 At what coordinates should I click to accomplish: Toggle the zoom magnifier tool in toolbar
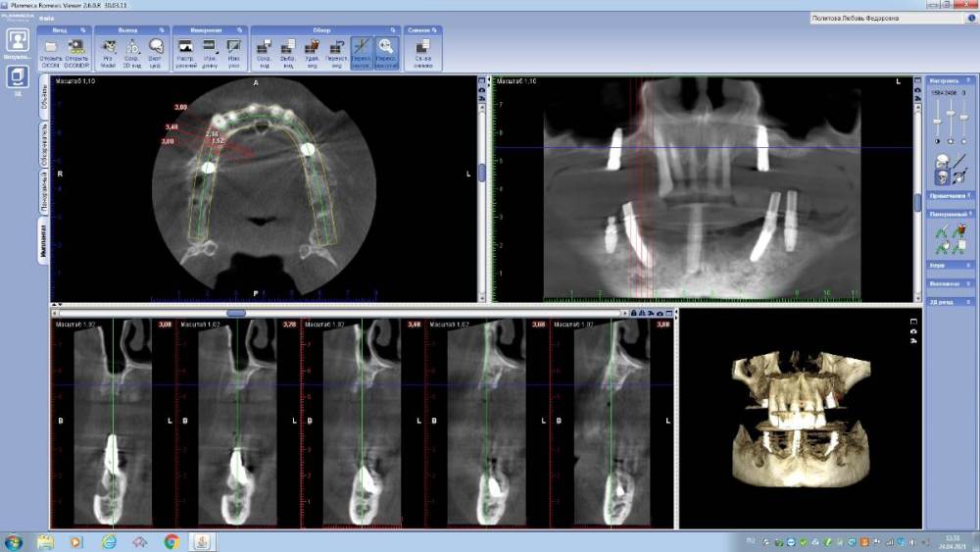pos(386,47)
